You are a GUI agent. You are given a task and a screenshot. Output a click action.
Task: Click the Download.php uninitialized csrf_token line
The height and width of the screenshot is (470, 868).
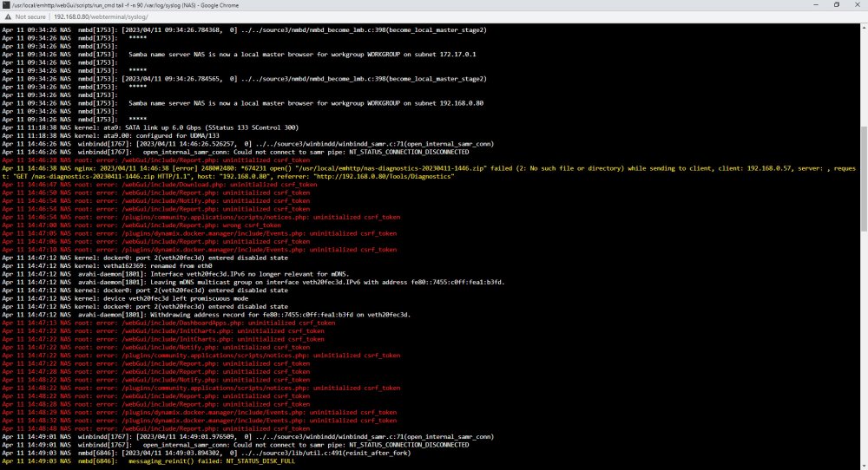[x=160, y=184]
